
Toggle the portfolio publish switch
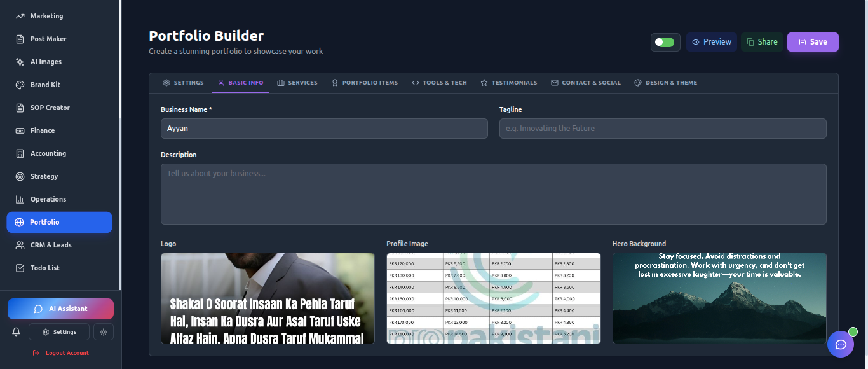(665, 41)
